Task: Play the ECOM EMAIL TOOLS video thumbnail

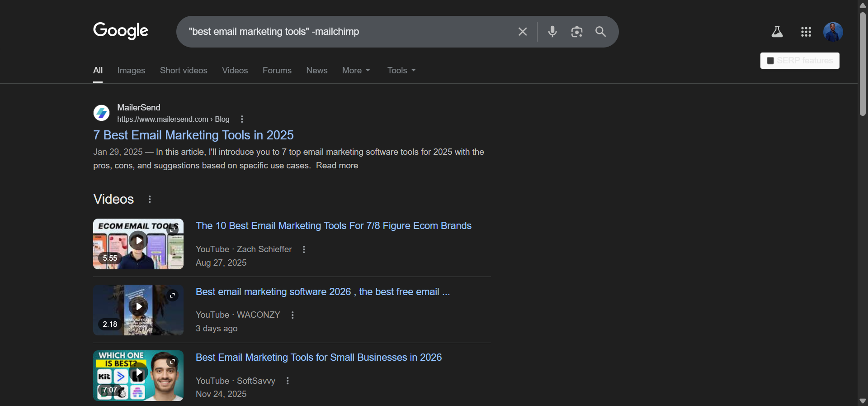Action: (x=138, y=244)
